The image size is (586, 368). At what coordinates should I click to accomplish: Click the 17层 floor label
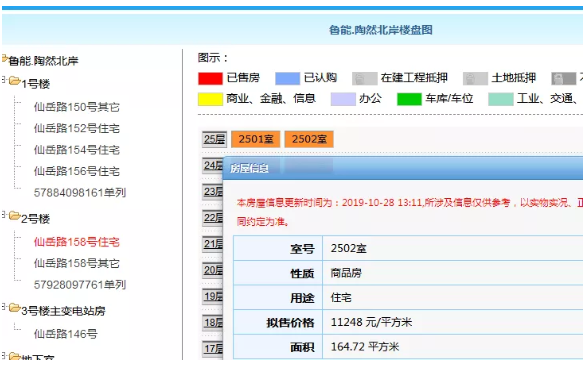click(213, 349)
